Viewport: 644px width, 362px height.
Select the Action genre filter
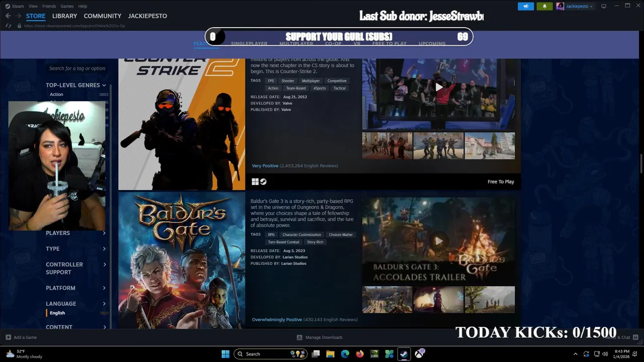pyautogui.click(x=56, y=95)
